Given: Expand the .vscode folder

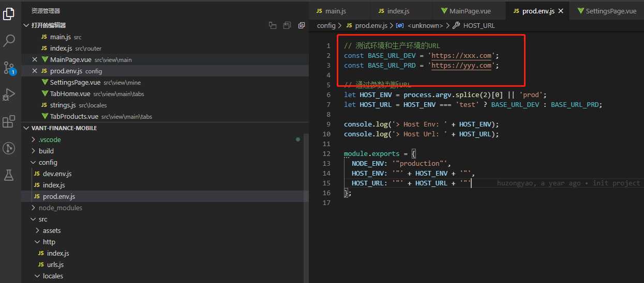Looking at the screenshot, I should click(50, 139).
